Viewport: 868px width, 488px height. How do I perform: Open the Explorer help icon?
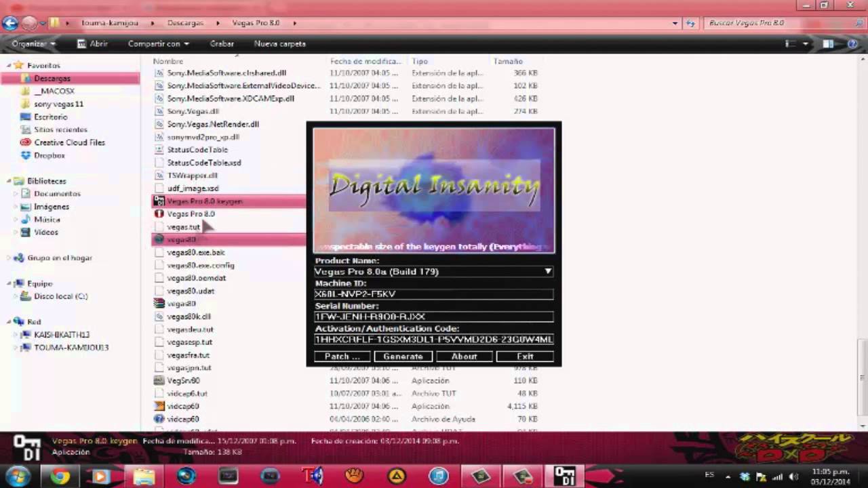853,44
